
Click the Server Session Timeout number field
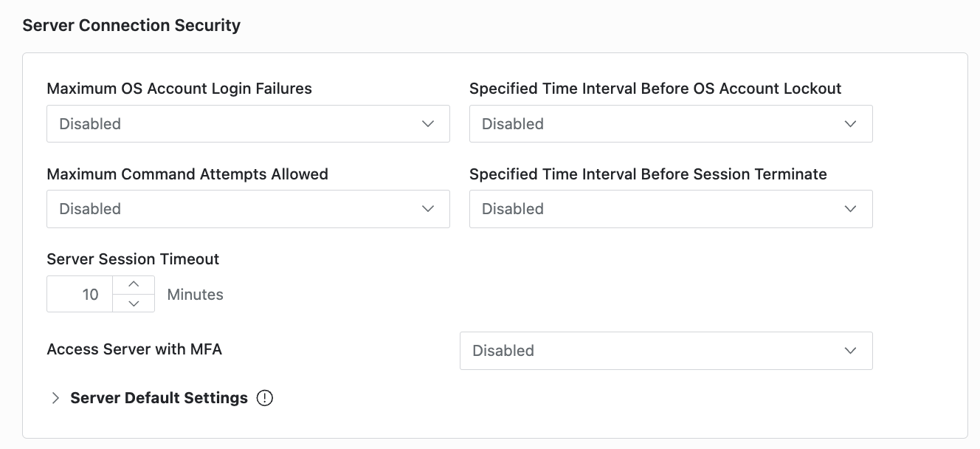click(x=80, y=294)
